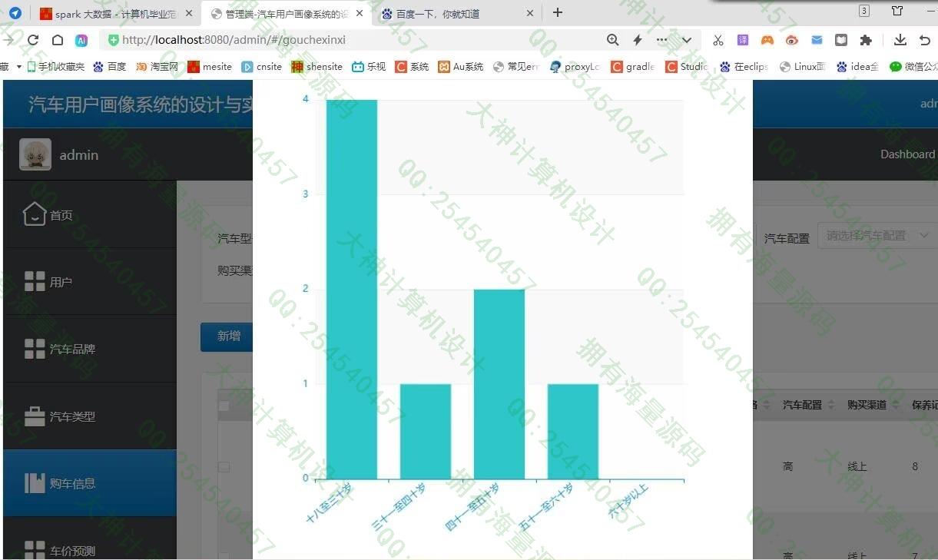The height and width of the screenshot is (560, 938).
Task: Open the AI assistant icon beside home
Action: click(x=81, y=40)
